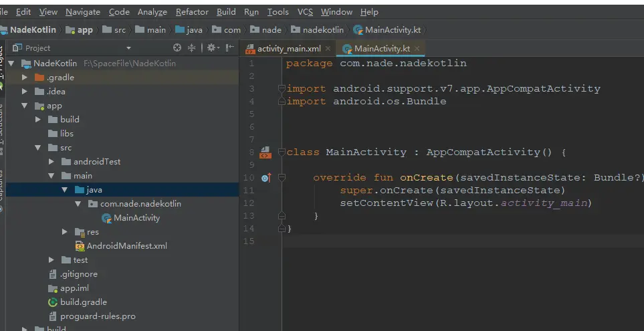Open the View menu
The image size is (644, 331).
[x=48, y=12]
